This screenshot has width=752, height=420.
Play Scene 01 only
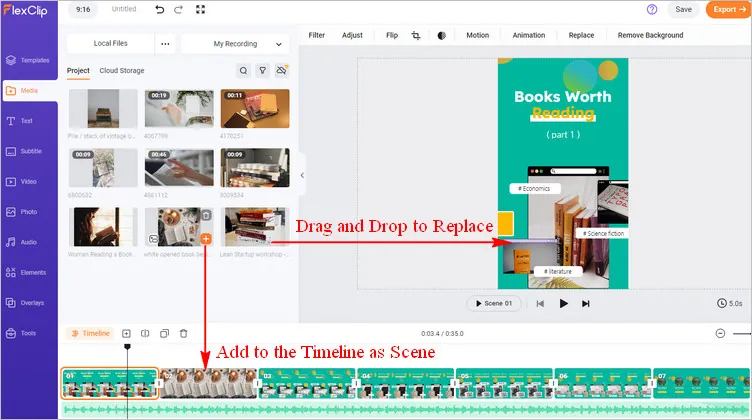tap(494, 303)
